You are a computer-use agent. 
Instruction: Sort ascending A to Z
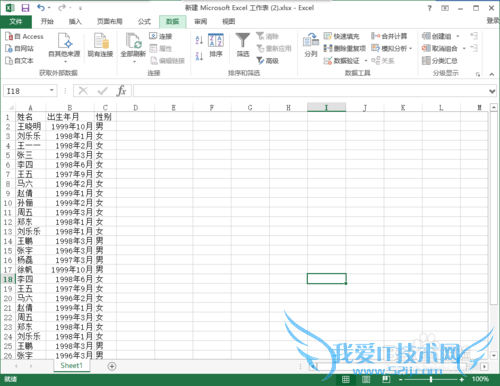(x=199, y=40)
